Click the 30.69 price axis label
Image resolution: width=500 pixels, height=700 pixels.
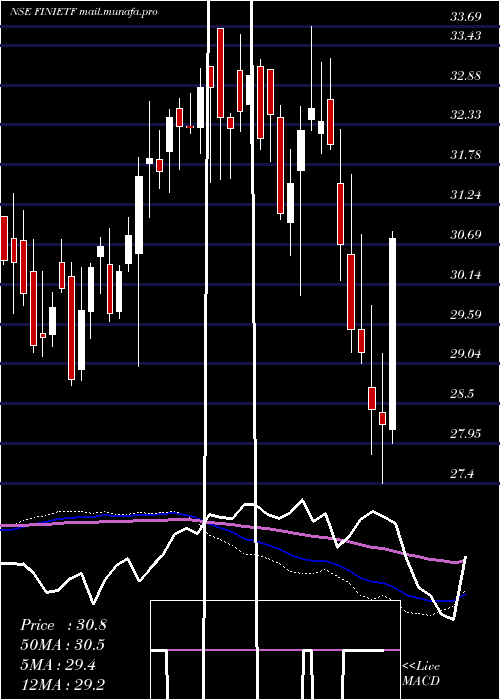coord(466,234)
